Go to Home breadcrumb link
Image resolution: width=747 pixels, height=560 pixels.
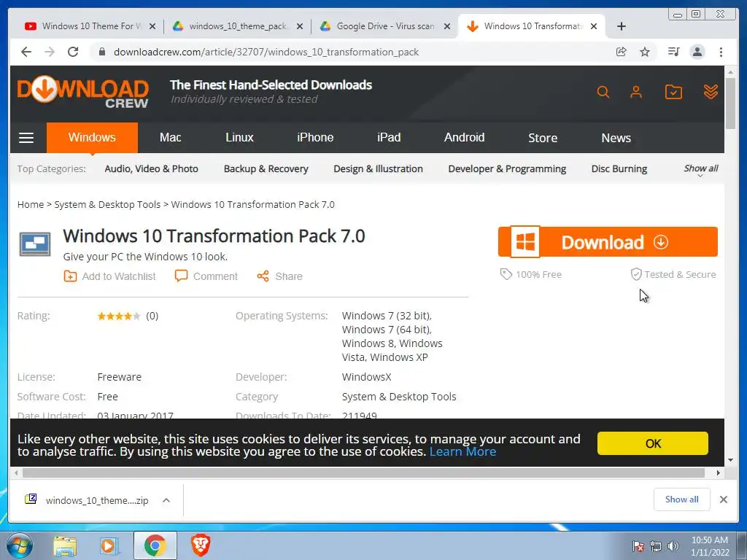(x=31, y=204)
